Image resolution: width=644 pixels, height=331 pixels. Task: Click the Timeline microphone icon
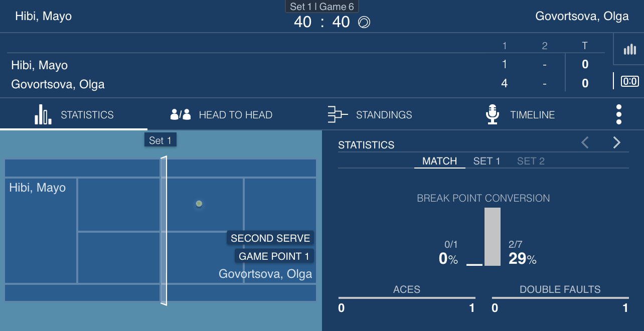click(493, 114)
